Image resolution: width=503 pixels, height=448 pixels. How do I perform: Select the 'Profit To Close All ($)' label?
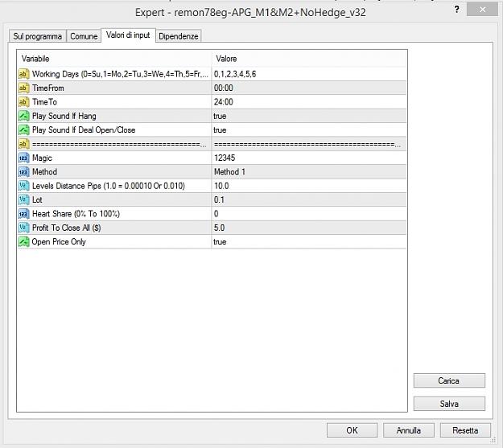point(67,228)
